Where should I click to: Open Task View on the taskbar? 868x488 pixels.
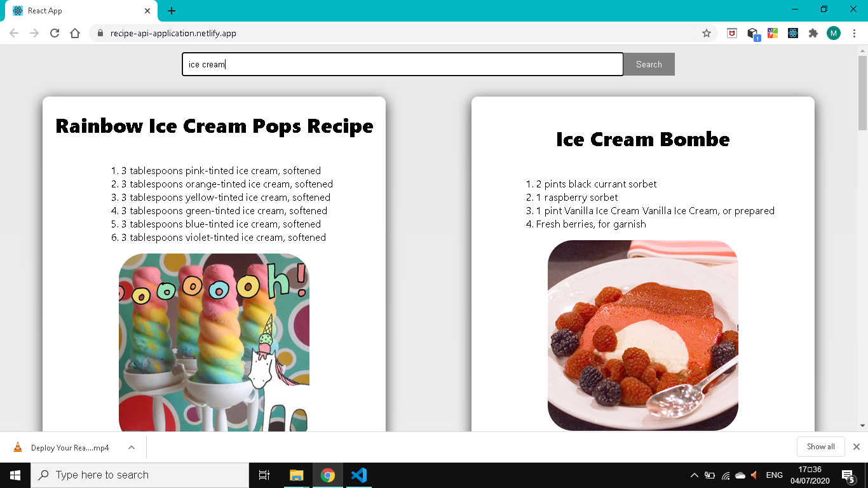click(264, 475)
